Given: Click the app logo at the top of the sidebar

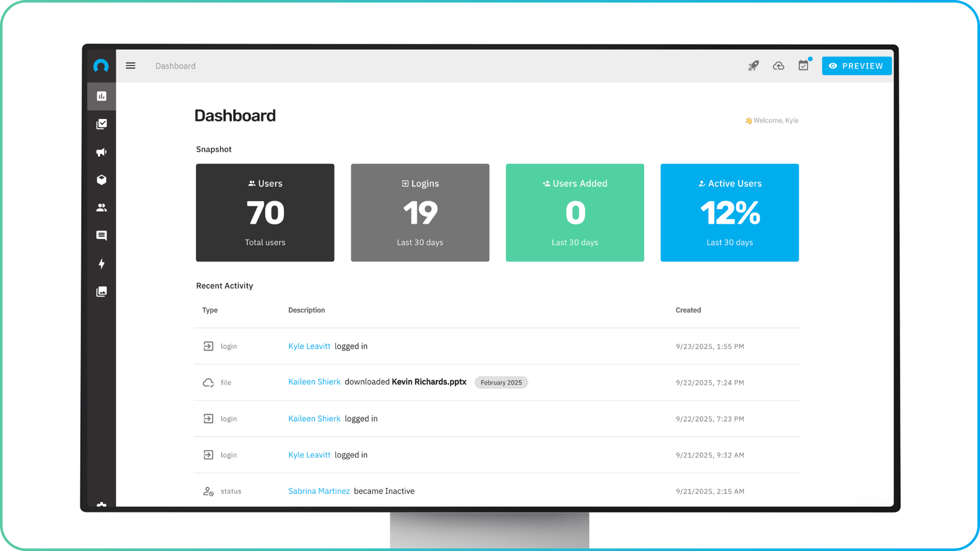Looking at the screenshot, I should [x=101, y=66].
